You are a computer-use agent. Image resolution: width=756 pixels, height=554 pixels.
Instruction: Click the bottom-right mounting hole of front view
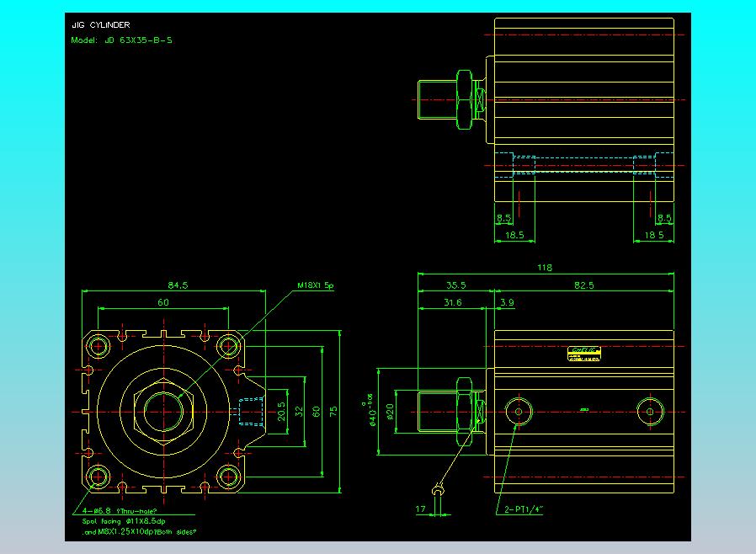tap(227, 477)
